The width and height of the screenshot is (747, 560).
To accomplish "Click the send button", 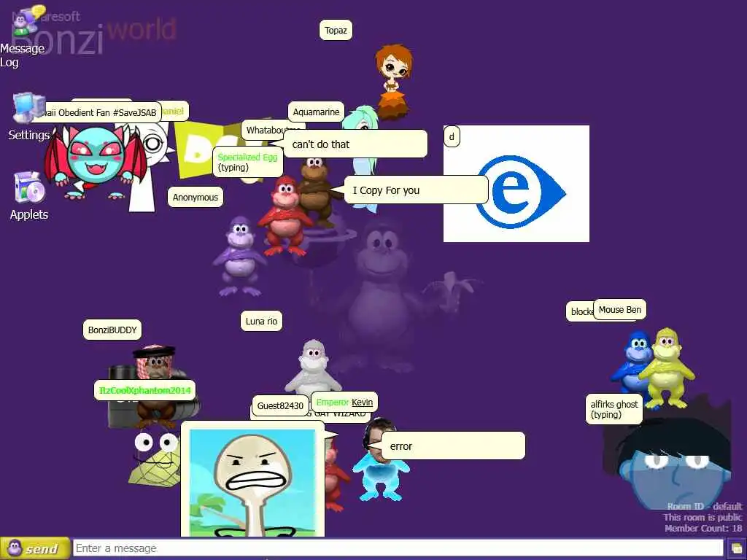I will tap(35, 548).
